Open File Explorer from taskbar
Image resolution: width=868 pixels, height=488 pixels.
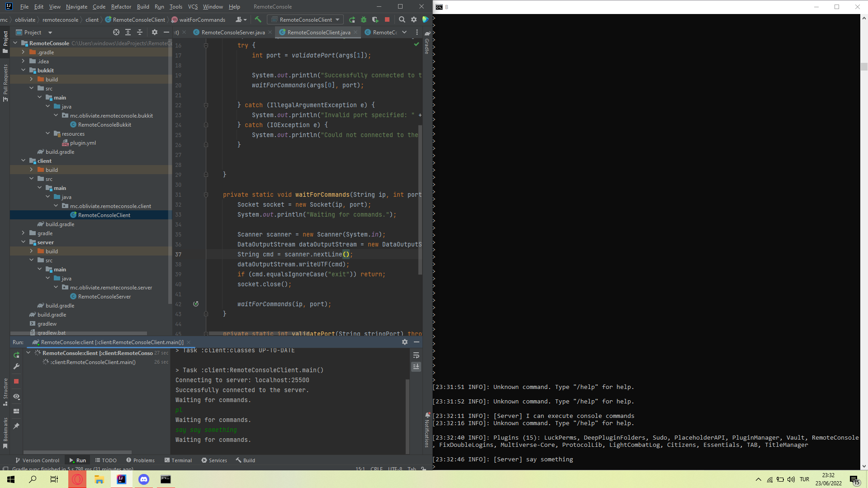click(x=100, y=479)
